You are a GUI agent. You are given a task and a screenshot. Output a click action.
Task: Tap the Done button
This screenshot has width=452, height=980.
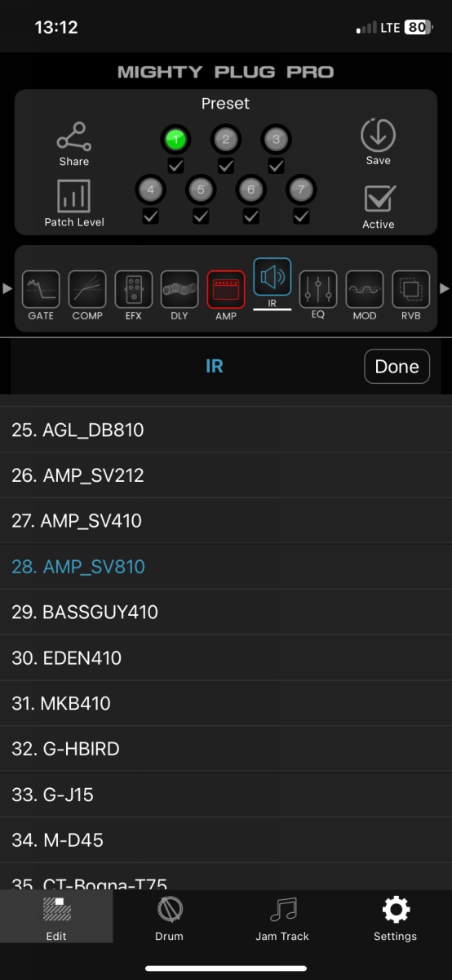397,367
